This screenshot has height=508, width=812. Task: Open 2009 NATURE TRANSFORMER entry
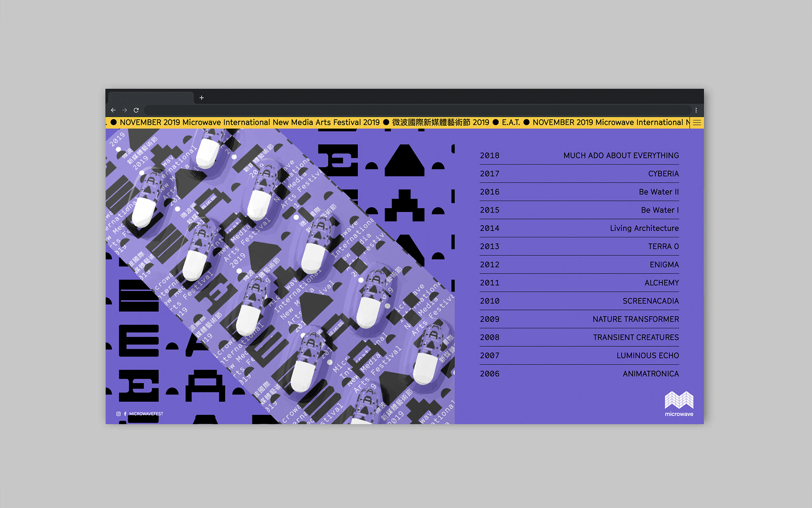(636, 320)
